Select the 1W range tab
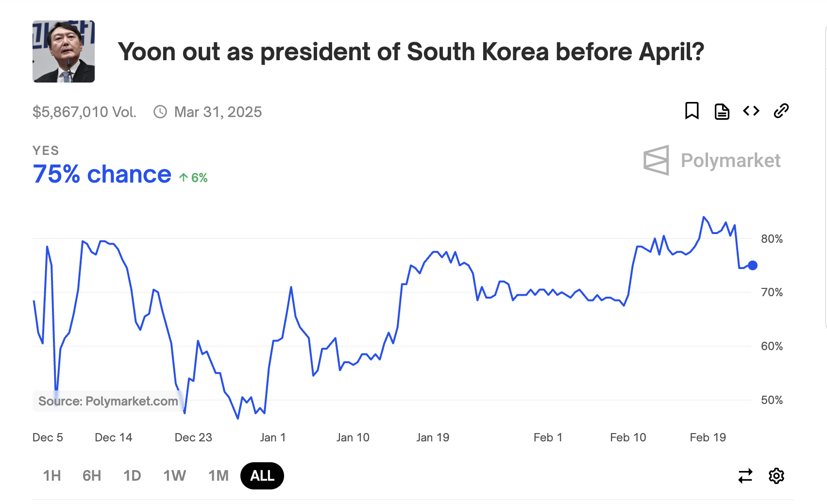Screen dimensions: 827x504 pyautogui.click(x=174, y=476)
